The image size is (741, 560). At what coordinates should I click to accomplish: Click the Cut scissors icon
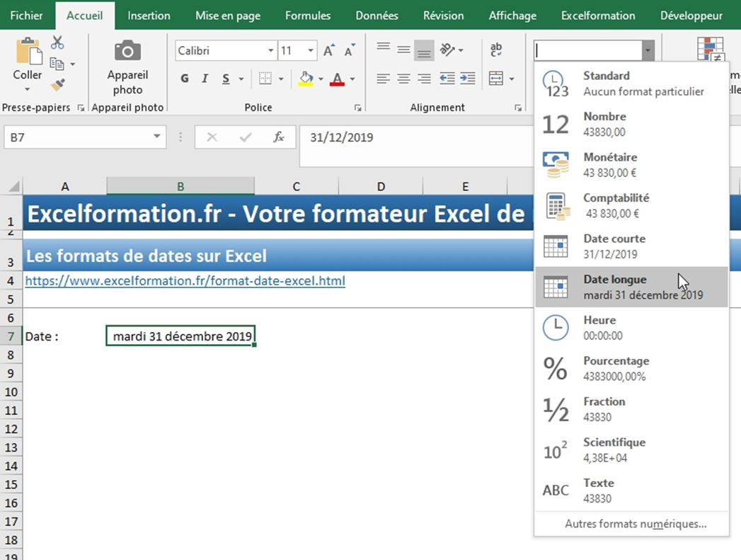[x=57, y=42]
